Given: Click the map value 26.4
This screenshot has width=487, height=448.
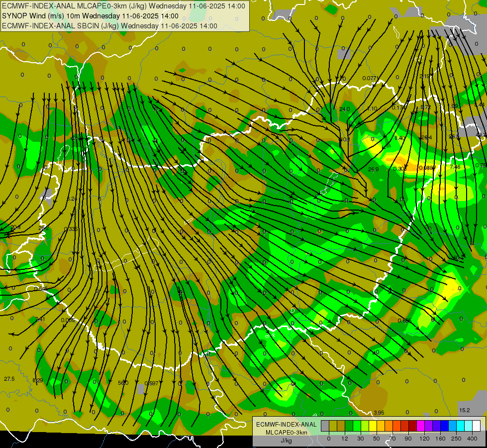Looking at the screenshot, I should point(427,137).
